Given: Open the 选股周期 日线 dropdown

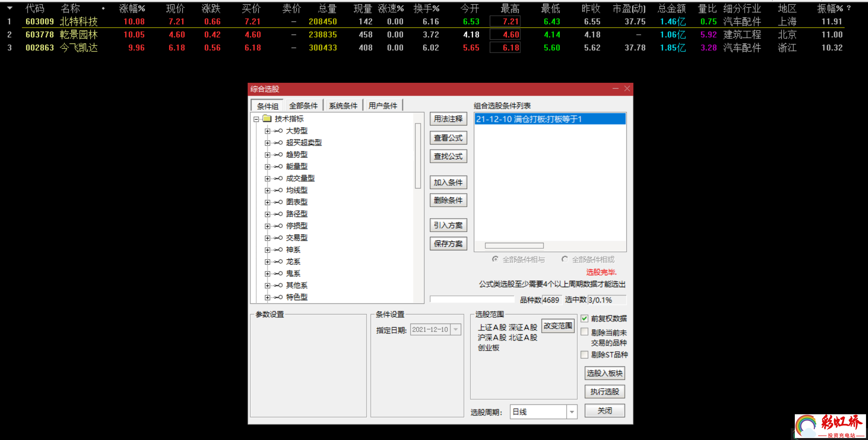Looking at the screenshot, I should tap(572, 412).
